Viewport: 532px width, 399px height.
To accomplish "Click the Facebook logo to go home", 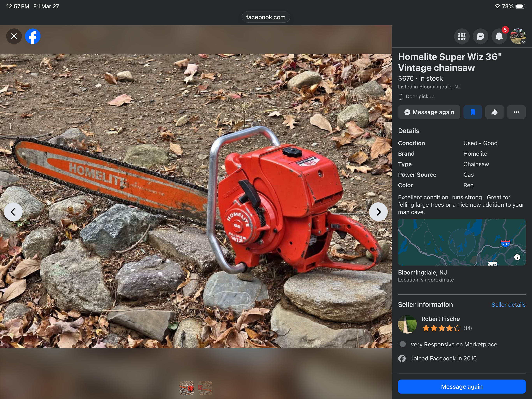I will [x=33, y=36].
